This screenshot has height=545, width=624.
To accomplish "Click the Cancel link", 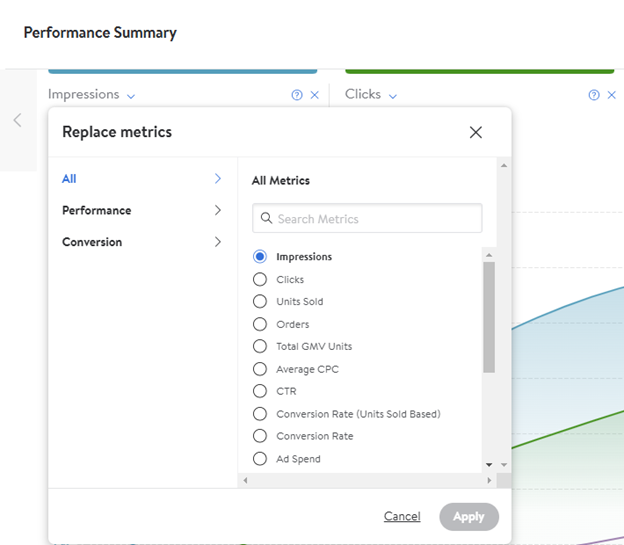I will tap(402, 517).
